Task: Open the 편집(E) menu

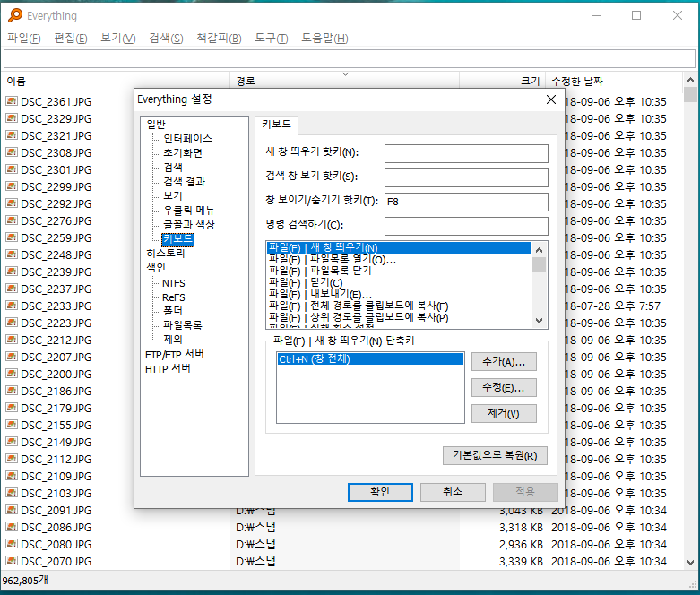Action: click(71, 38)
